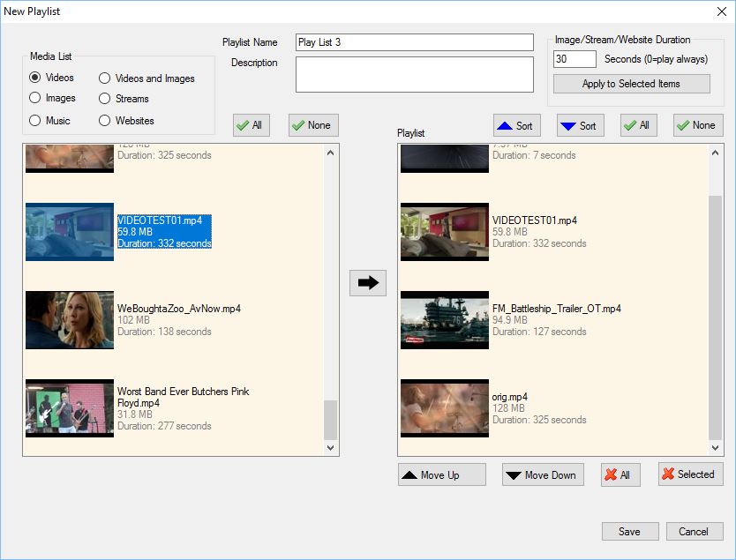Move the selected playlist item down

coord(543,475)
